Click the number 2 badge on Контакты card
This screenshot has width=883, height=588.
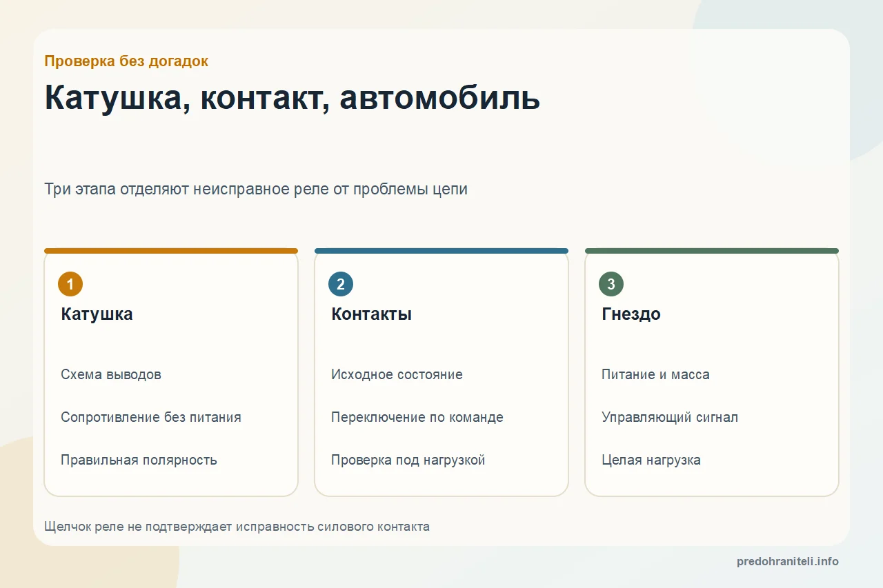tap(341, 284)
